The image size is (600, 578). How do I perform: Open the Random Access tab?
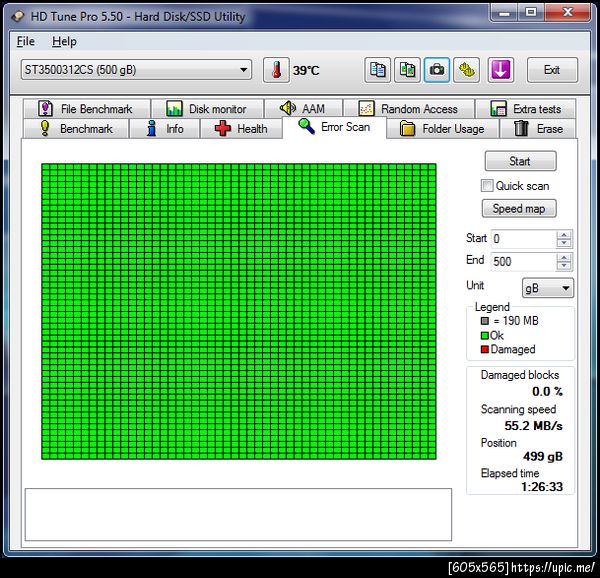pyautogui.click(x=409, y=109)
